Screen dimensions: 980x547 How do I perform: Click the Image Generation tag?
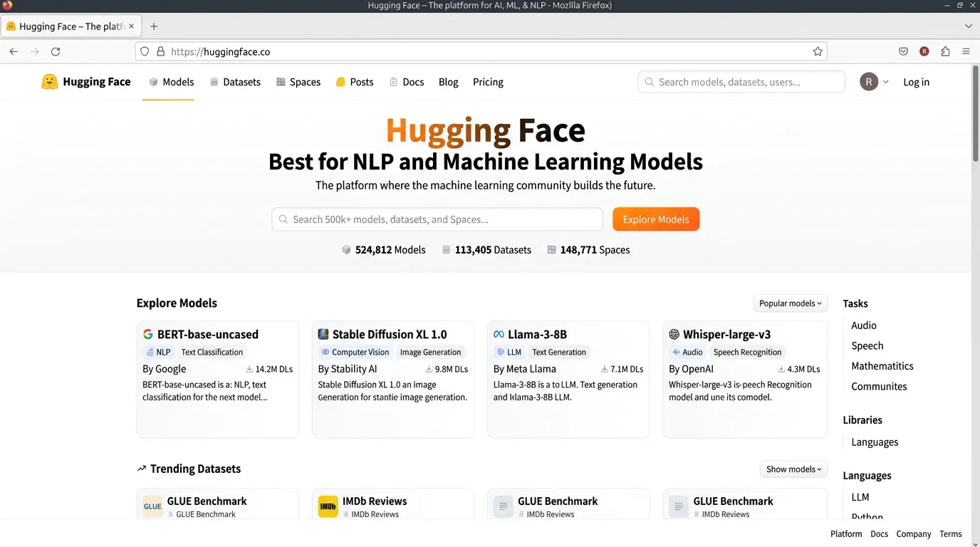pyautogui.click(x=431, y=352)
